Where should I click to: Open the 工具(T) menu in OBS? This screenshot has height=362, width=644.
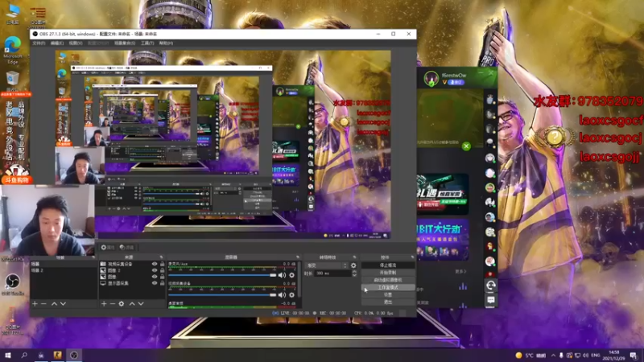click(x=147, y=43)
